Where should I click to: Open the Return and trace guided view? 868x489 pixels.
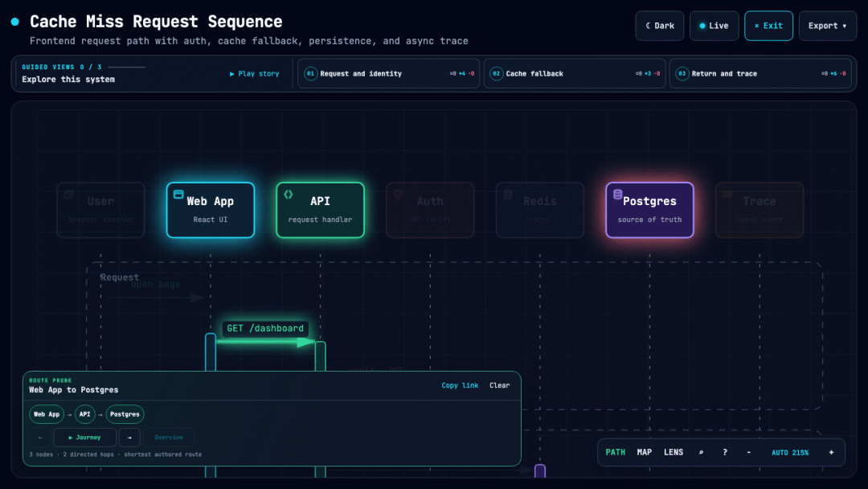760,74
